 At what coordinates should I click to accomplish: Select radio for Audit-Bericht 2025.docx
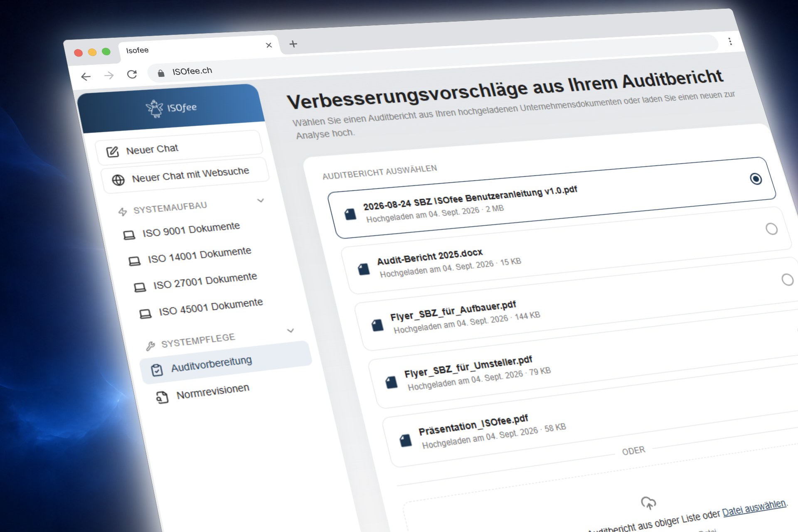coord(771,229)
